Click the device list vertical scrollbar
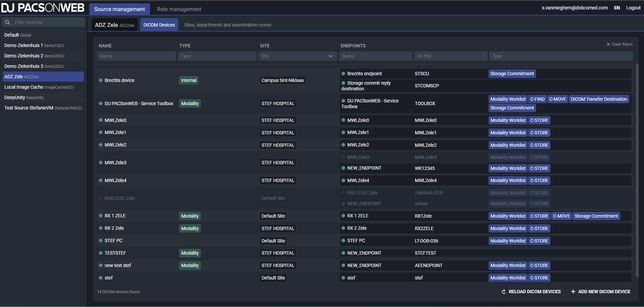 637,171
